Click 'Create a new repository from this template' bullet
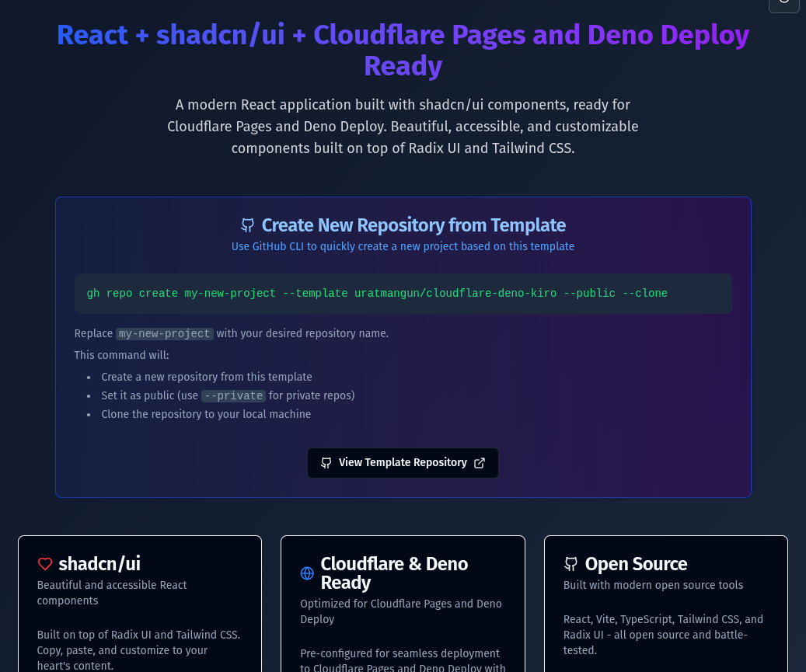 click(207, 377)
